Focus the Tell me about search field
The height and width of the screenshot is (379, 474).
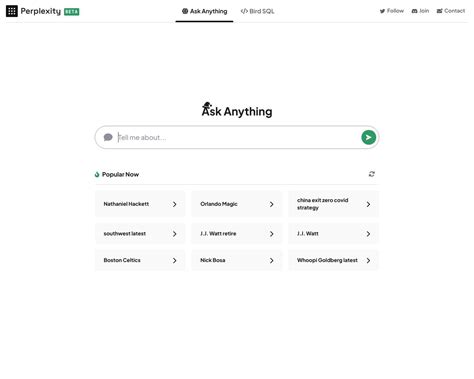click(x=237, y=137)
